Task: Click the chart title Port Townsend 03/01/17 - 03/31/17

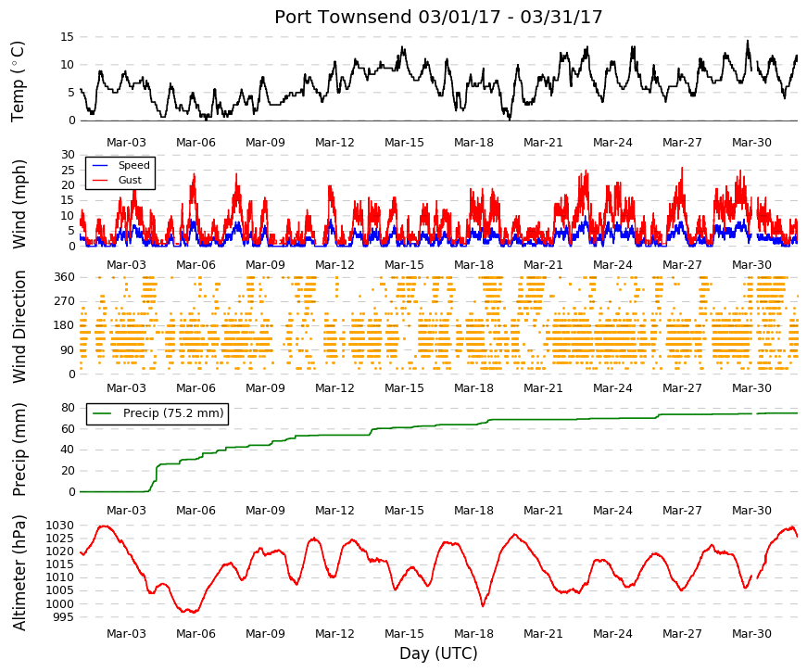Action: [x=438, y=17]
